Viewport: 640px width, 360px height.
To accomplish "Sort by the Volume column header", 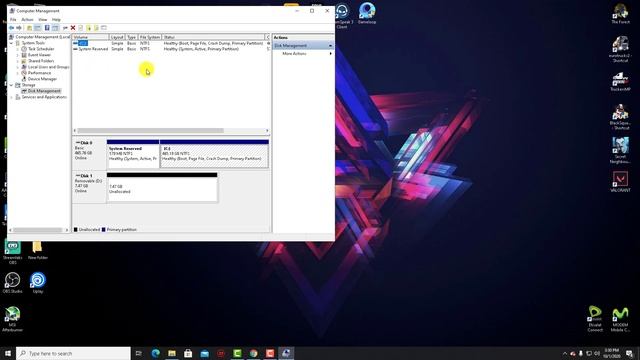I will pos(91,37).
